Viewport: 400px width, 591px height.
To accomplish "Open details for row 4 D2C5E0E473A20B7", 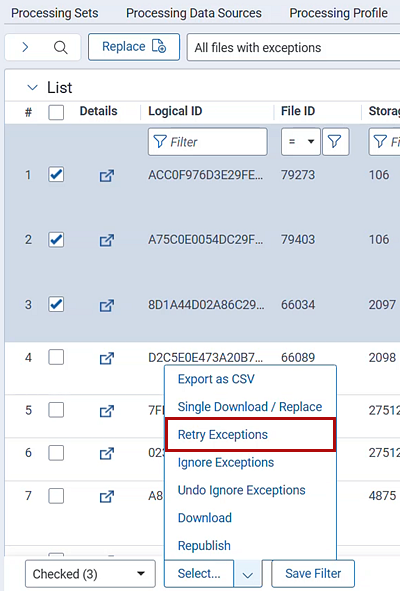I will [x=107, y=358].
